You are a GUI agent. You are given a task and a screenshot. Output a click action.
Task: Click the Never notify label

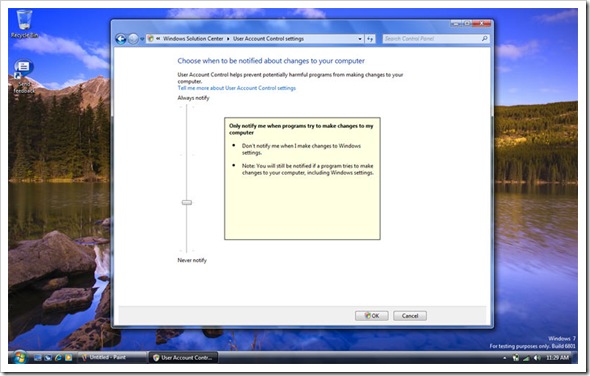point(192,260)
